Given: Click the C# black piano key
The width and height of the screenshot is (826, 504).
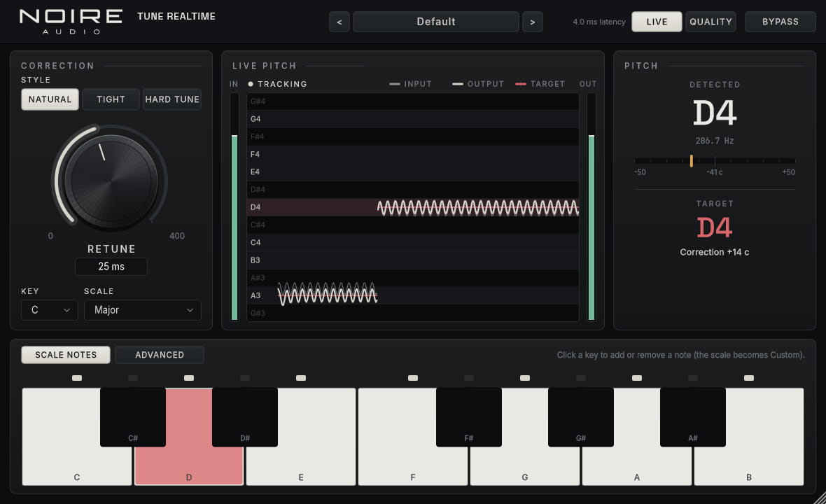Looking at the screenshot, I should 133,417.
